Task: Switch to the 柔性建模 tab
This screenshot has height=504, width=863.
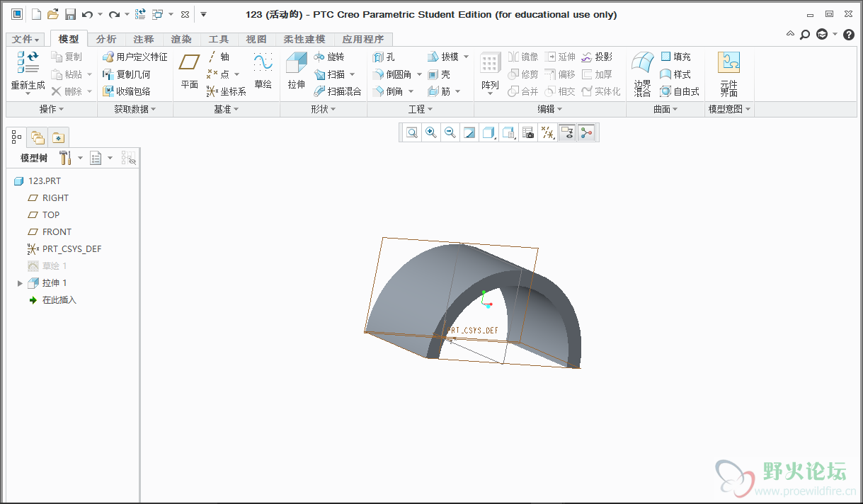Action: pyautogui.click(x=304, y=40)
